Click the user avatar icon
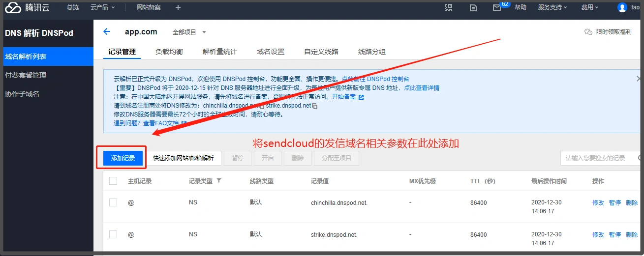This screenshot has height=256, width=644. tap(622, 7)
